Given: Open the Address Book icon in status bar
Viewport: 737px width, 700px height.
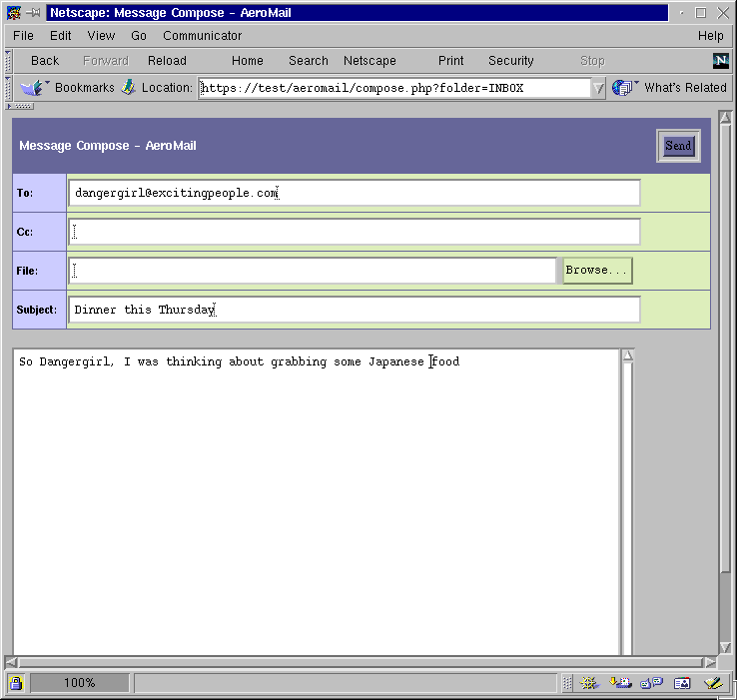Looking at the screenshot, I should coord(682,683).
